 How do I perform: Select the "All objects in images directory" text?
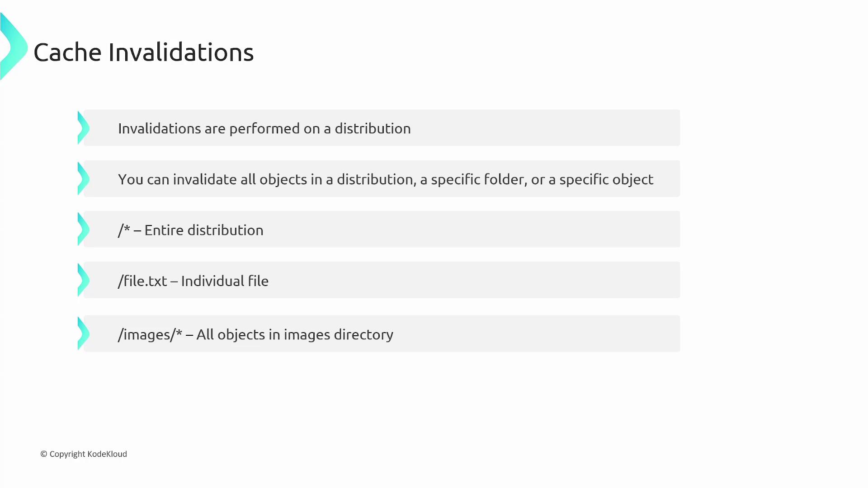[295, 335]
